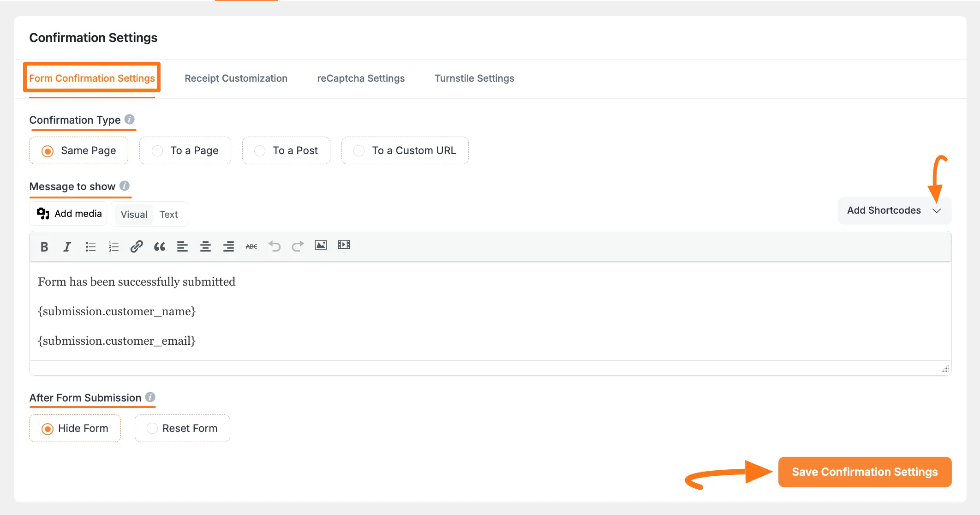Open the Add Shortcodes dropdown
Viewport: 980px width, 515px height.
tap(894, 210)
